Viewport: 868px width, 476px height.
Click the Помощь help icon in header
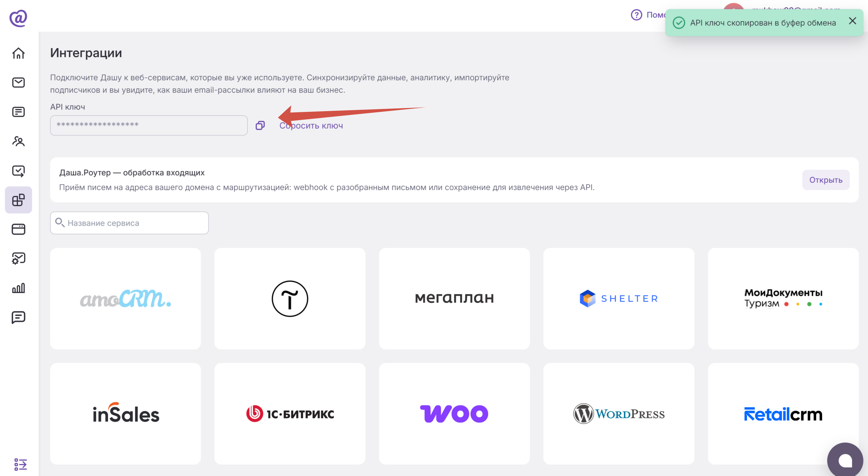click(636, 15)
